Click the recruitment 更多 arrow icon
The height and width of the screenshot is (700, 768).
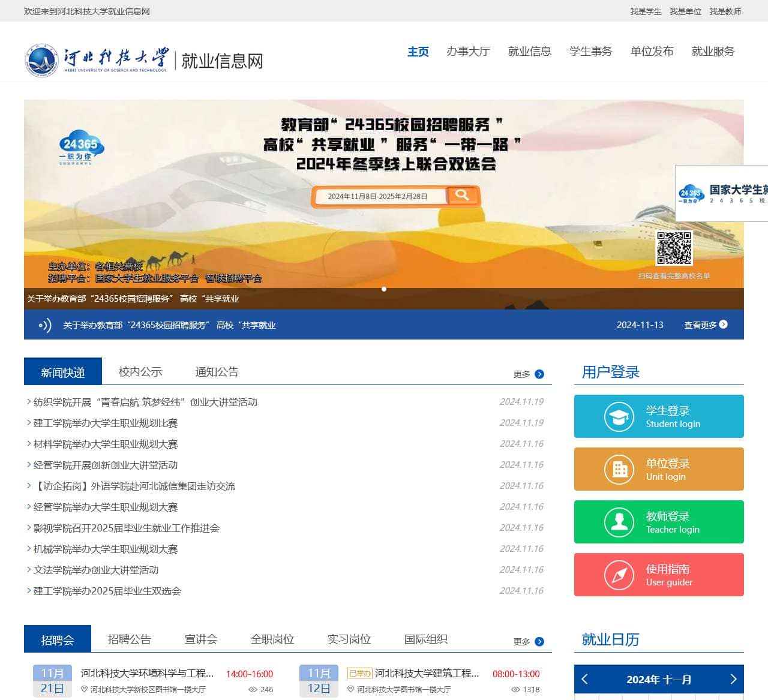539,642
